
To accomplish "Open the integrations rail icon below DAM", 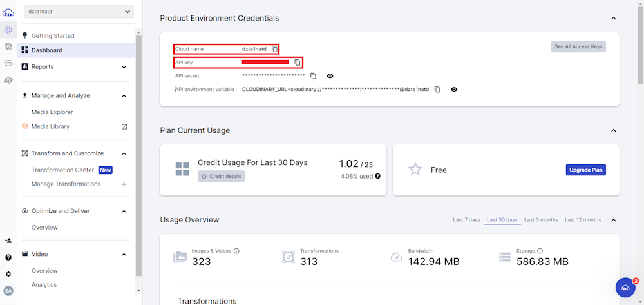I will point(8,63).
